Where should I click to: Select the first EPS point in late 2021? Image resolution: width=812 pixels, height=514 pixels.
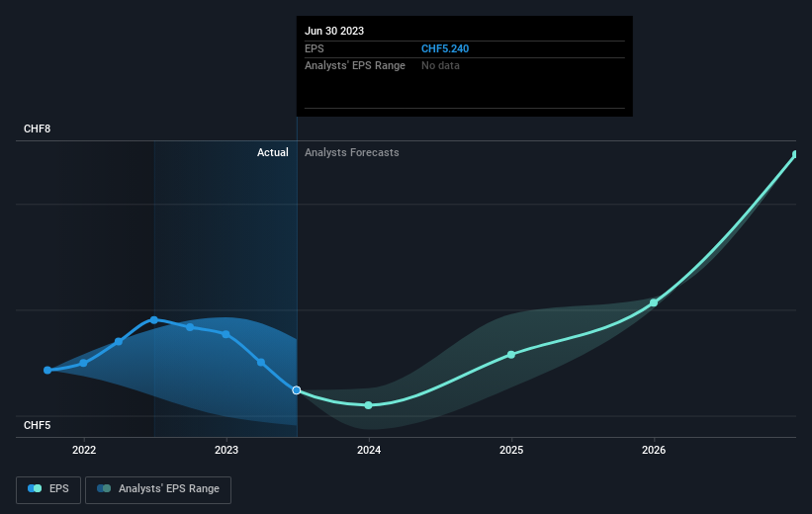47,370
